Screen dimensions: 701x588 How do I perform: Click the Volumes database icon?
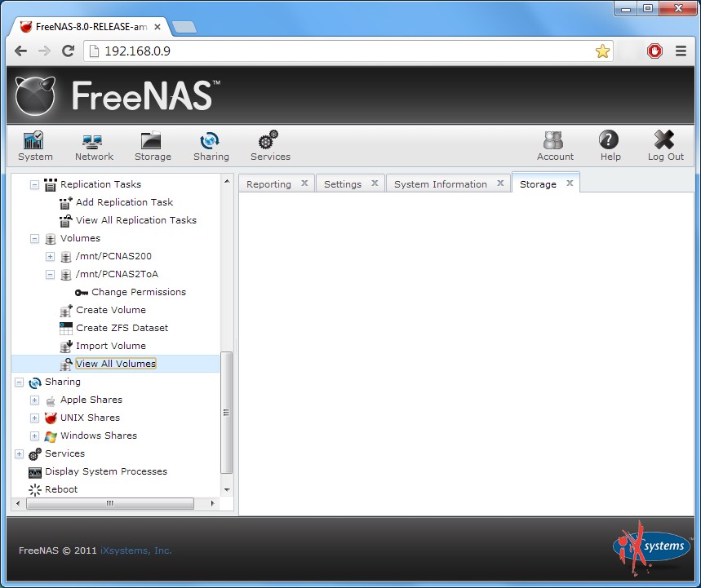click(x=51, y=239)
